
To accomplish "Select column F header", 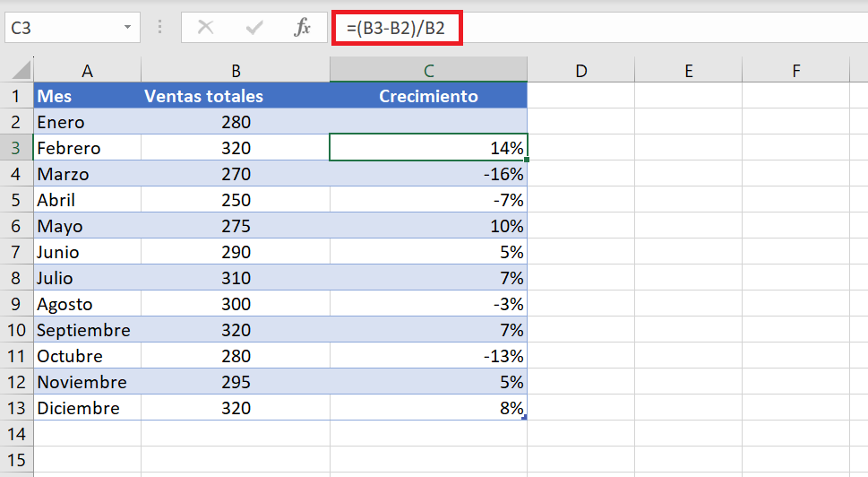I will pos(795,70).
